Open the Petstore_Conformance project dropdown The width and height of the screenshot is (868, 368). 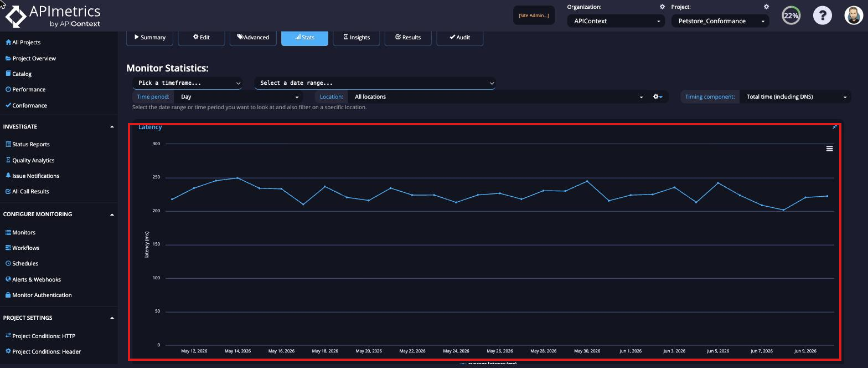(x=720, y=21)
